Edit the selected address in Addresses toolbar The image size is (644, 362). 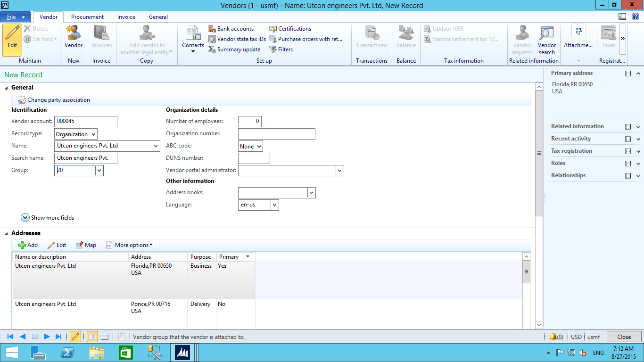[x=57, y=245]
